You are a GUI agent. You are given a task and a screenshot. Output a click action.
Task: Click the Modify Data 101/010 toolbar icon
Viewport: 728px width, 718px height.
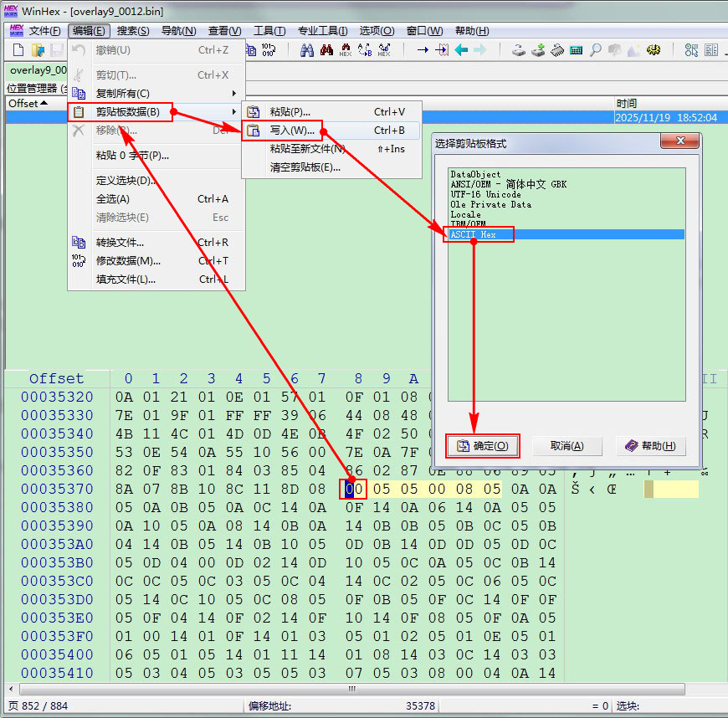[x=269, y=49]
